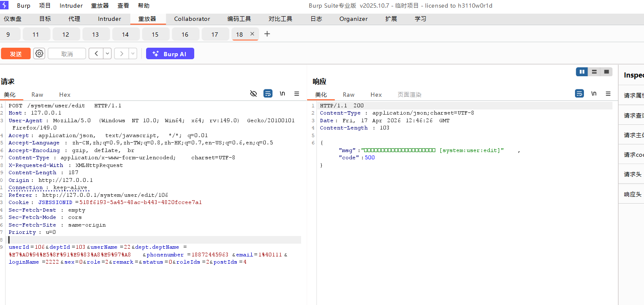The width and height of the screenshot is (644, 305).
Task: Switch to 仪表盘 tab
Action: 13,19
